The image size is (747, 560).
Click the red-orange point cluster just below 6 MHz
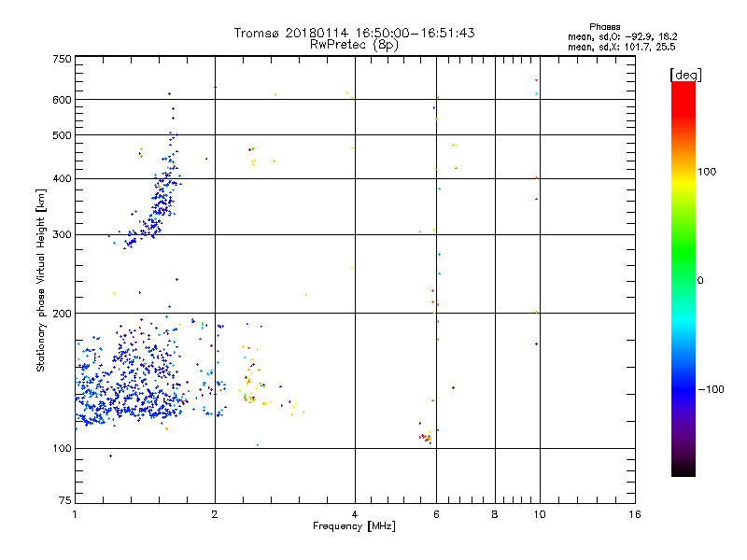(426, 437)
